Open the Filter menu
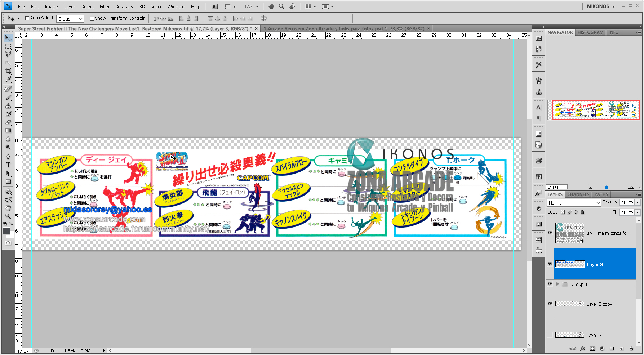 coord(105,6)
